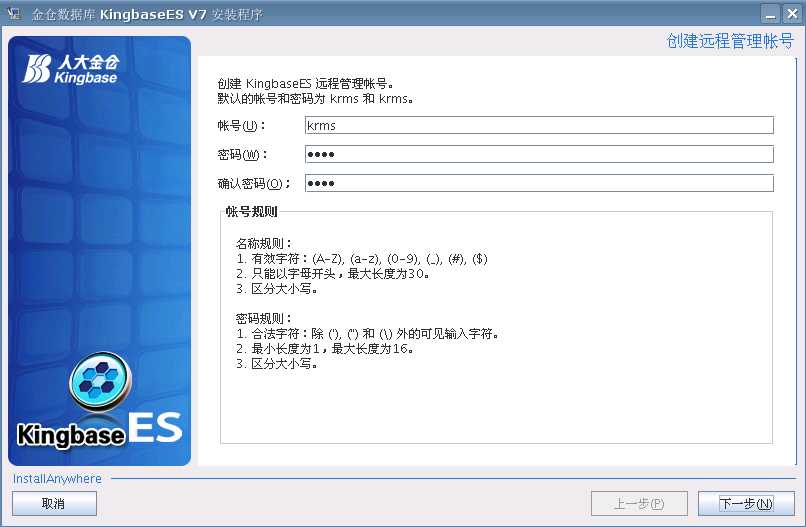Click the 人大金仓 Kingbase logo
Viewport: 806px width, 527px height.
click(x=70, y=69)
